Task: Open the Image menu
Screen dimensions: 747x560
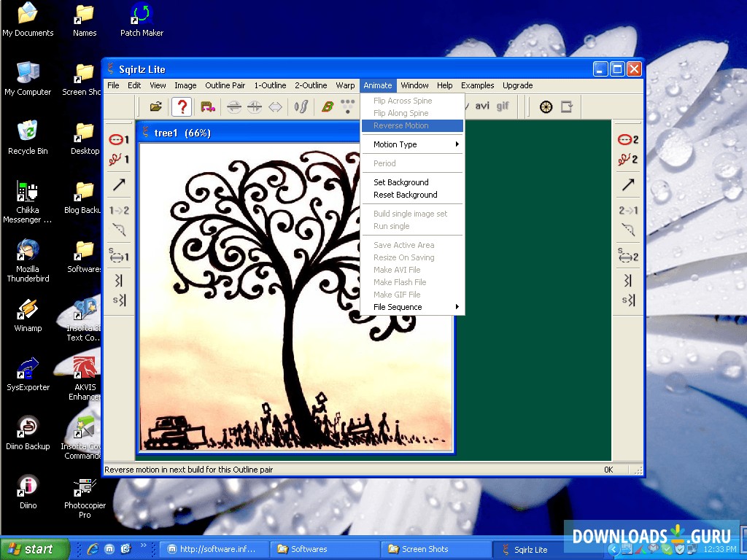Action: pos(185,85)
